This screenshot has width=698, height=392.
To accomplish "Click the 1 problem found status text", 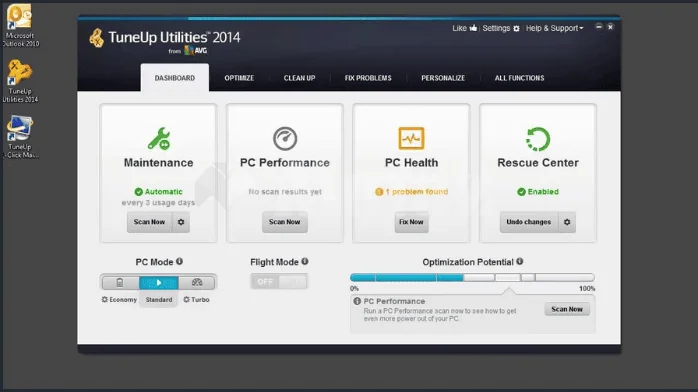I will [417, 192].
